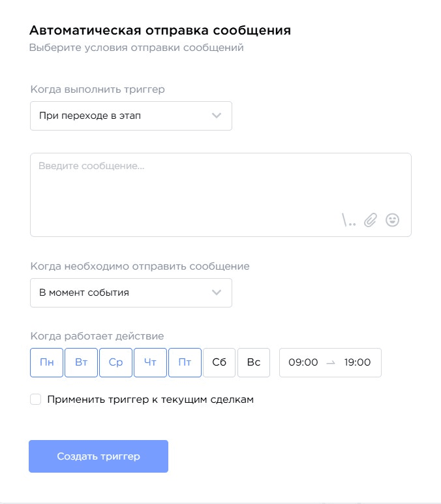Deselect the Пт weekday button
The height and width of the screenshot is (504, 441).
(185, 362)
